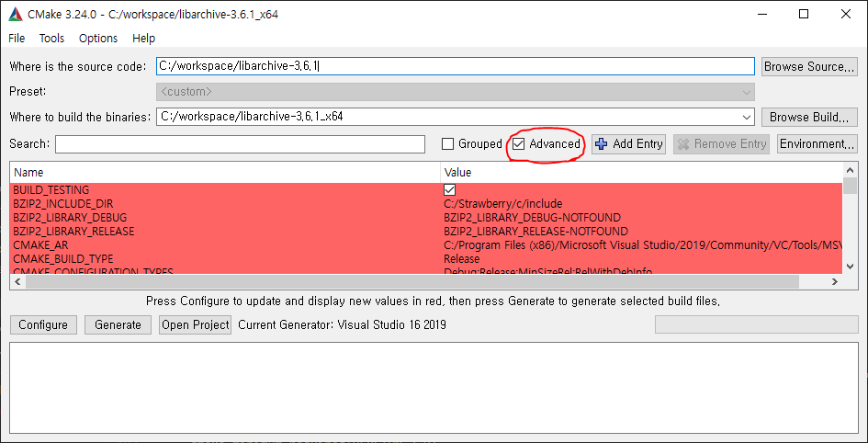Open the Environment settings button

click(x=817, y=144)
